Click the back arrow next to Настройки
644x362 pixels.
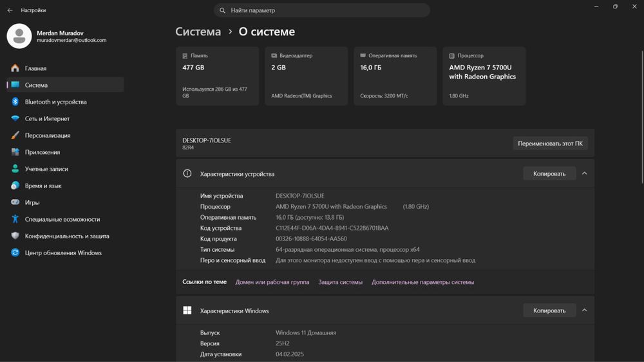point(10,10)
